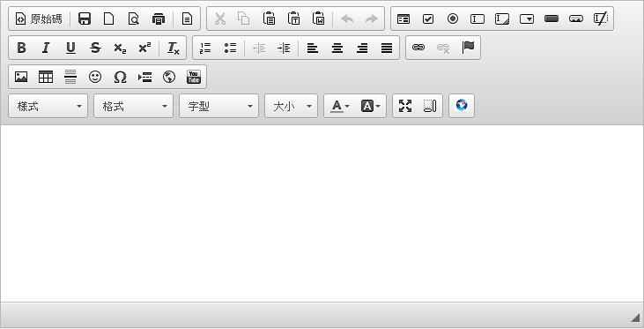Insert a textarea field
Viewport: 644px width, 329px height.
click(502, 19)
